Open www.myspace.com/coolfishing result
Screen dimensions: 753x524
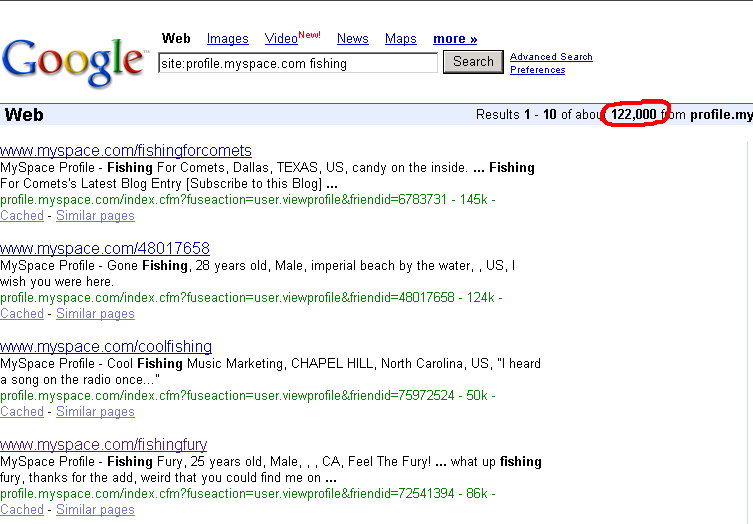pos(106,346)
